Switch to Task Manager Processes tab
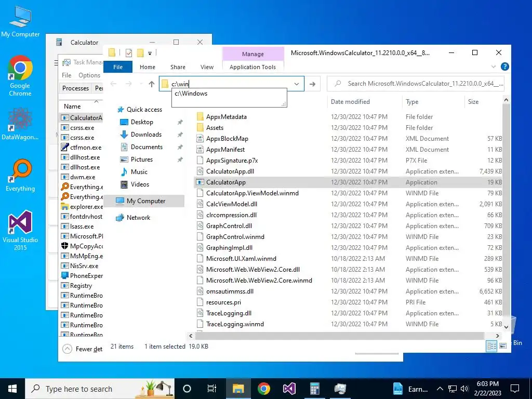The image size is (532, 399). click(75, 88)
